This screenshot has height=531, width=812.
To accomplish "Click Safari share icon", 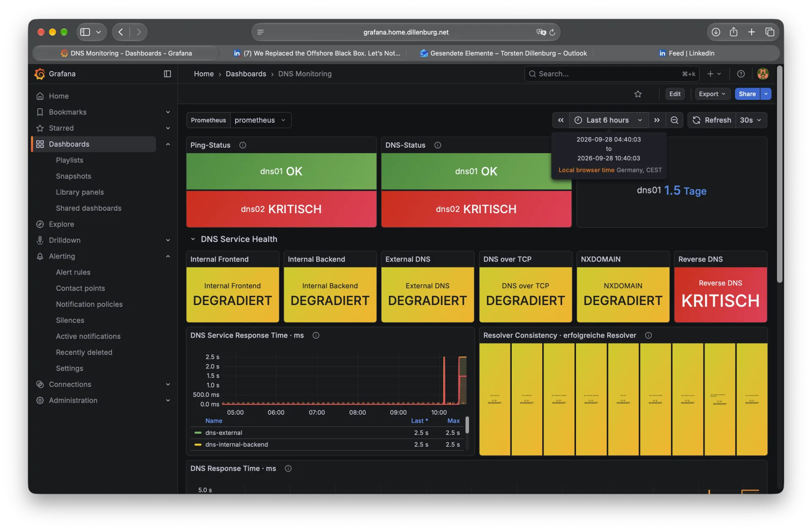I will pos(734,32).
